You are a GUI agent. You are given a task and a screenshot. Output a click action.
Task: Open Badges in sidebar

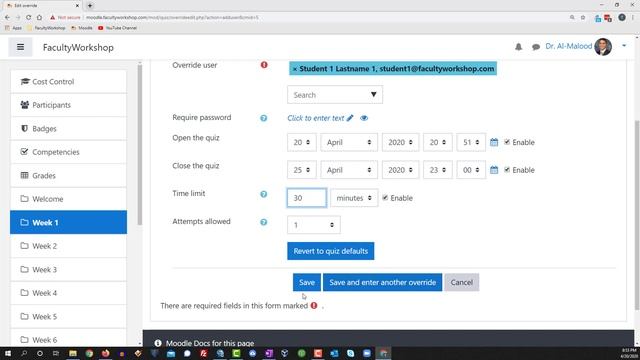click(69, 129)
